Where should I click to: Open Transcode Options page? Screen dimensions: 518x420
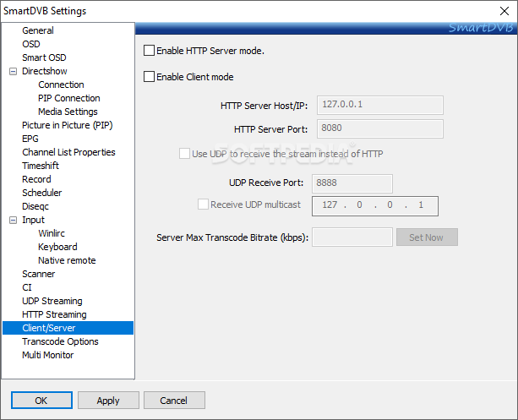coord(60,341)
